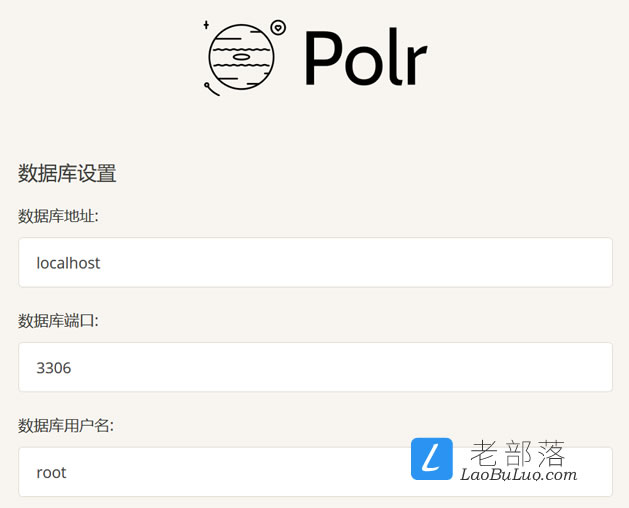Focus the database port input field
Screen dimensions: 629x508
click(315, 367)
